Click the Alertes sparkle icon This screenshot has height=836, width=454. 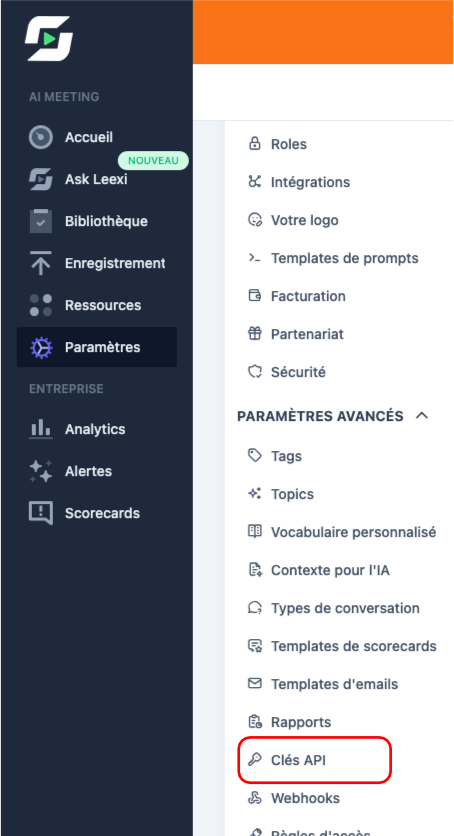coord(40,471)
